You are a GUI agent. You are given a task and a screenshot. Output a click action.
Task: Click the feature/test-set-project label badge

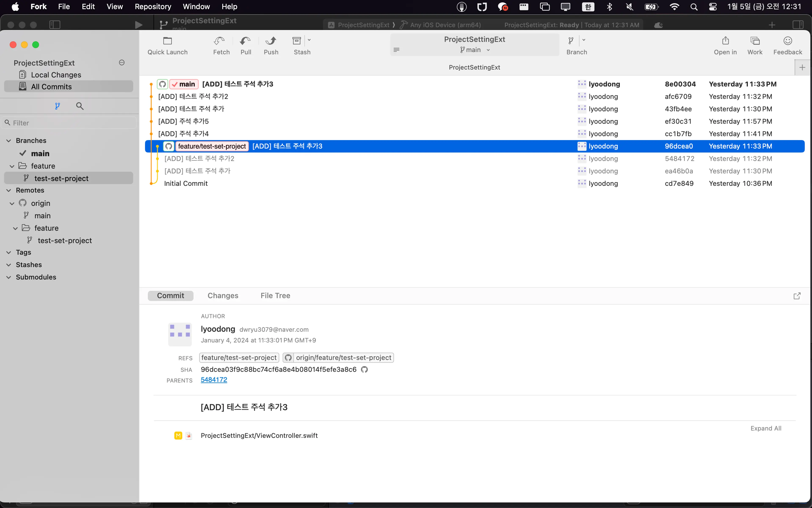coord(212,146)
